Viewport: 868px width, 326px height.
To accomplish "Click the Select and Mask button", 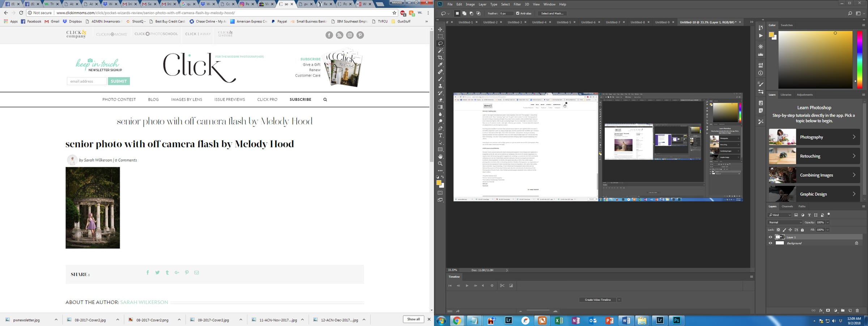I will pyautogui.click(x=552, y=13).
